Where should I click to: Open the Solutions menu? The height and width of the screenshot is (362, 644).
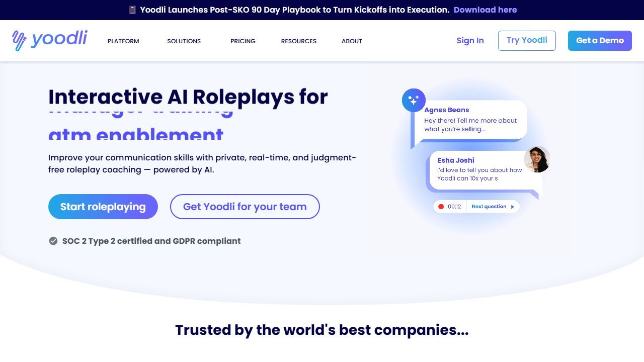tap(184, 41)
